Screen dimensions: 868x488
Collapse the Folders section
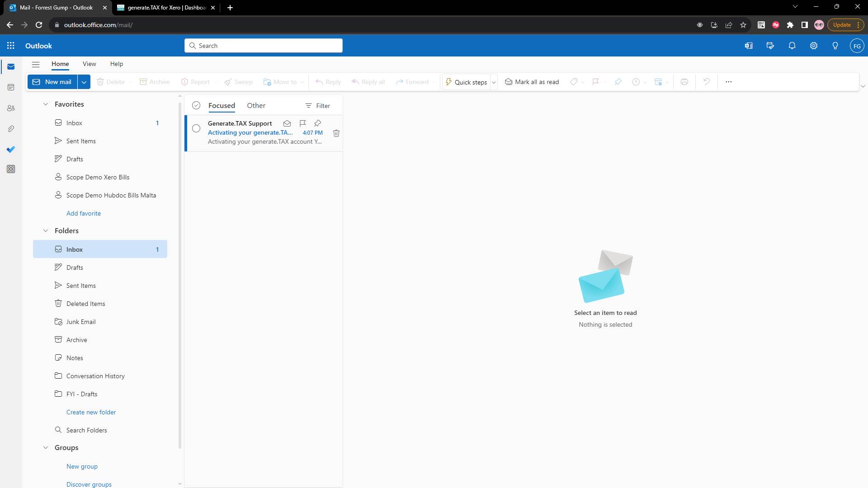45,231
